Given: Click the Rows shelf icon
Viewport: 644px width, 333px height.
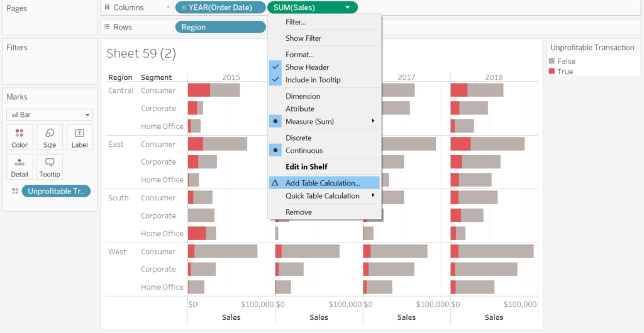Looking at the screenshot, I should tap(107, 26).
